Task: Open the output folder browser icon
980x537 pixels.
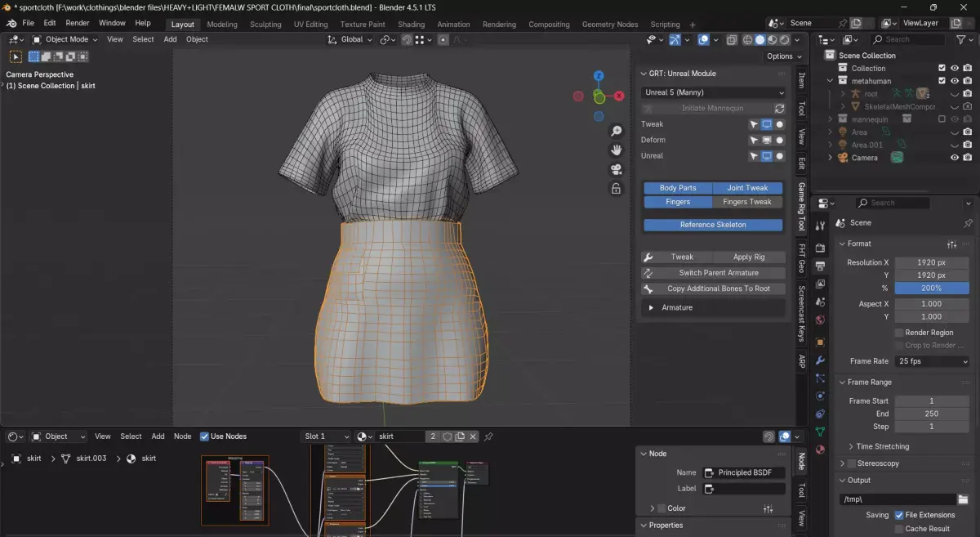Action: pyautogui.click(x=963, y=499)
